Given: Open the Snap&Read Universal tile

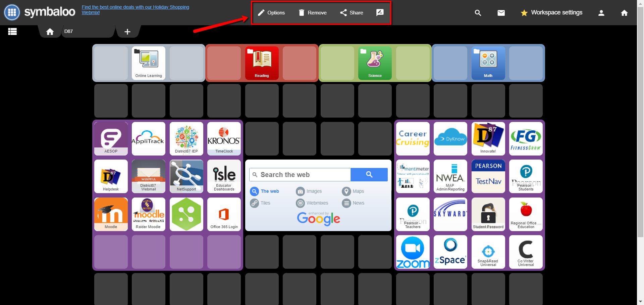Looking at the screenshot, I should point(488,252).
